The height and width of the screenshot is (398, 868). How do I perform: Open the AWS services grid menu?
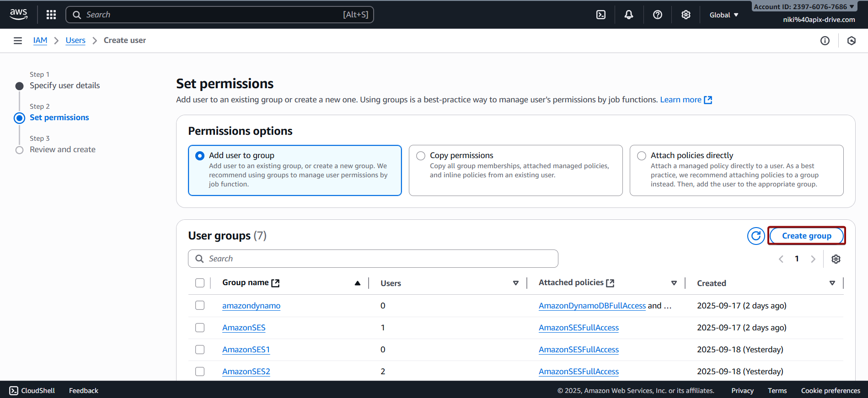[51, 15]
